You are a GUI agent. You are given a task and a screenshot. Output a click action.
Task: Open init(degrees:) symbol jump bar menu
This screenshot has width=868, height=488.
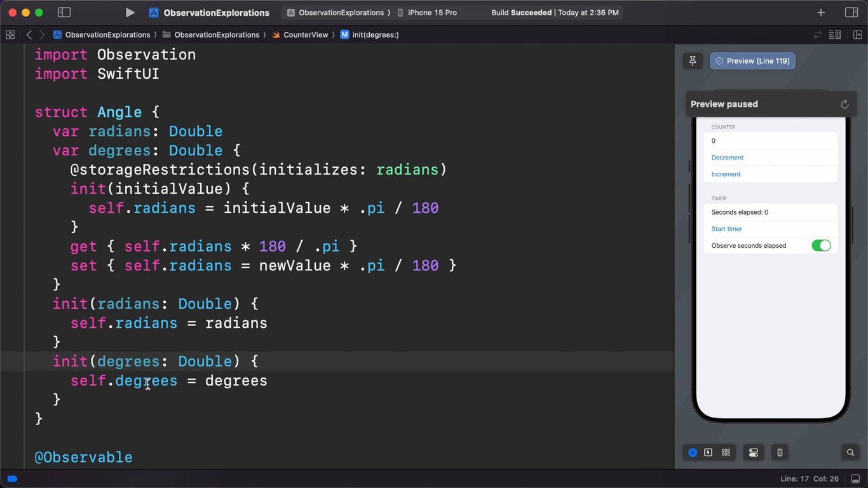(375, 35)
